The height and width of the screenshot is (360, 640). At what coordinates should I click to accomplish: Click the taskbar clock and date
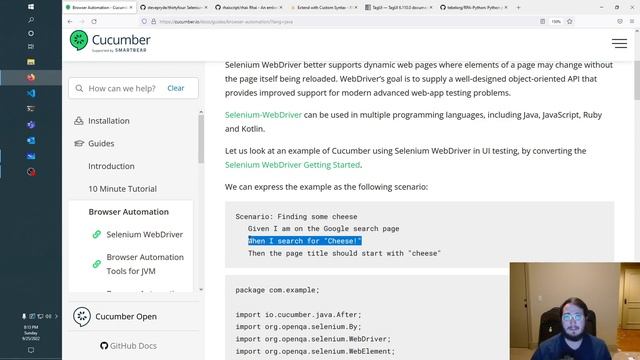(31, 333)
